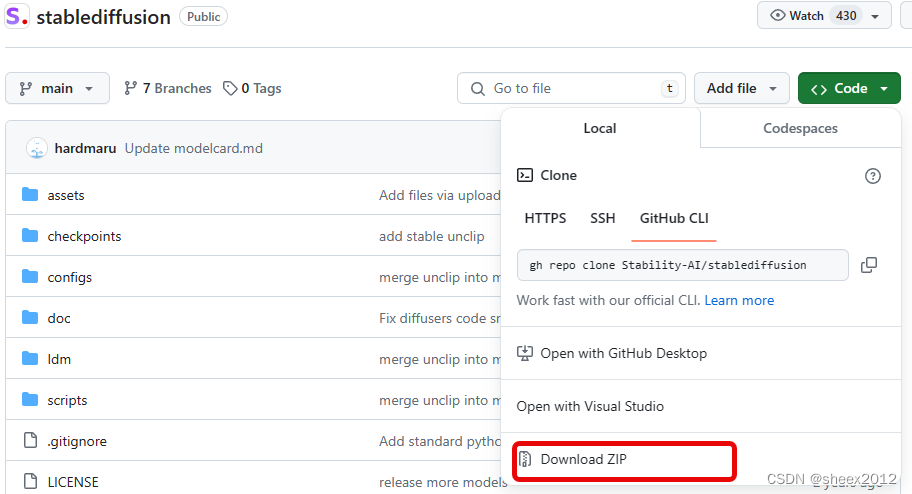Open the .gitignore file
This screenshot has width=912, height=494.
pos(77,441)
